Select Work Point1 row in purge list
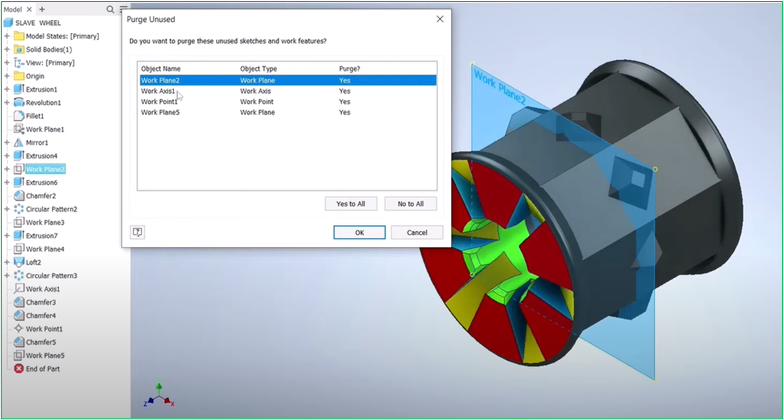Viewport: 784px width, 420px height. [288, 102]
